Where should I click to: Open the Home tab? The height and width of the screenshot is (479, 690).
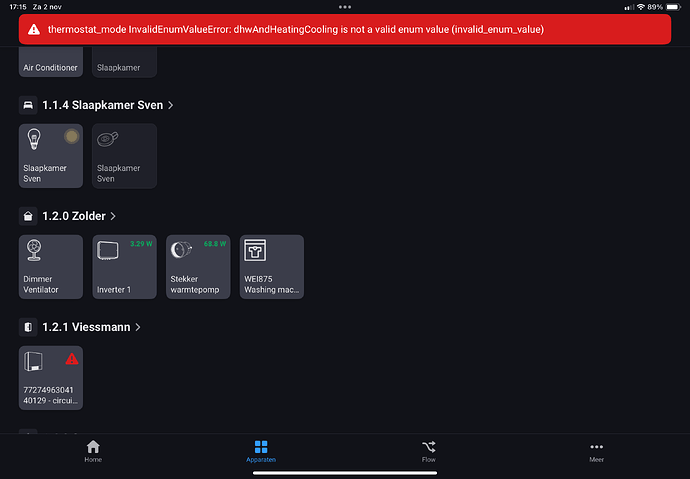[93, 451]
